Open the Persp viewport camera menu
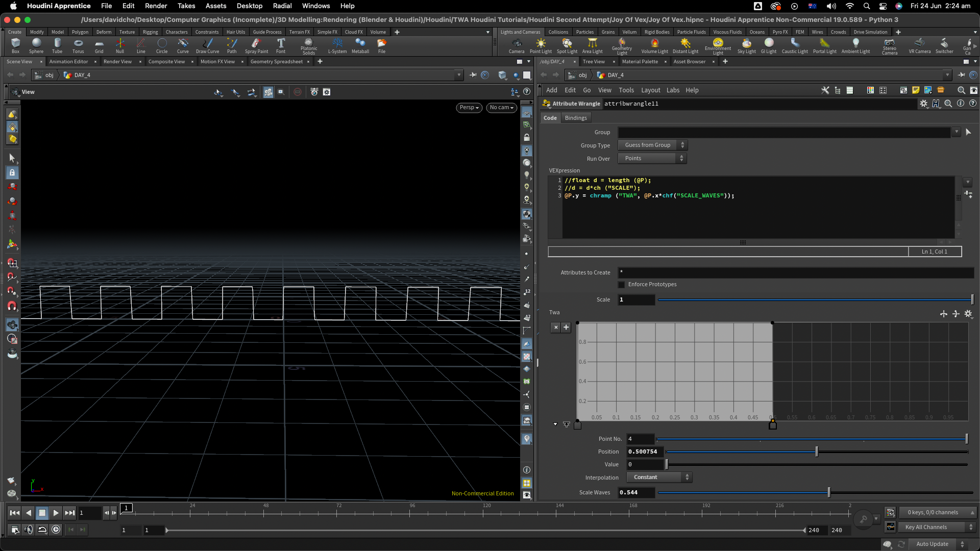980x551 pixels. (x=469, y=108)
